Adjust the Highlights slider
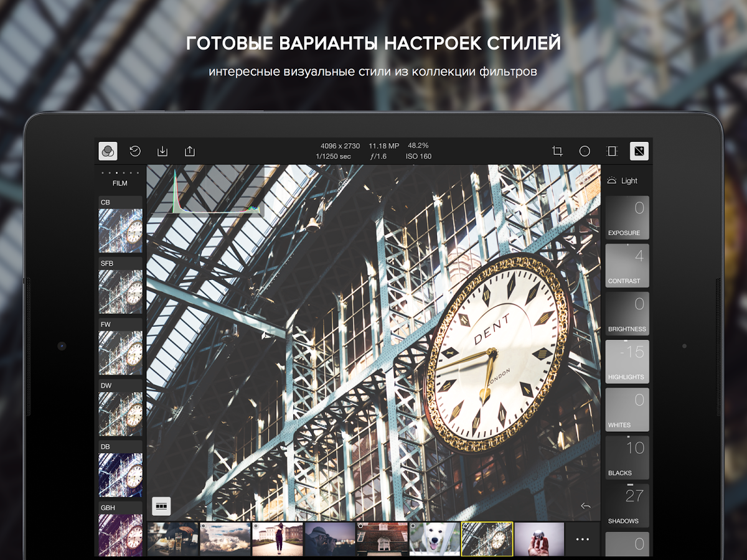Image resolution: width=747 pixels, height=560 pixels. (x=627, y=362)
